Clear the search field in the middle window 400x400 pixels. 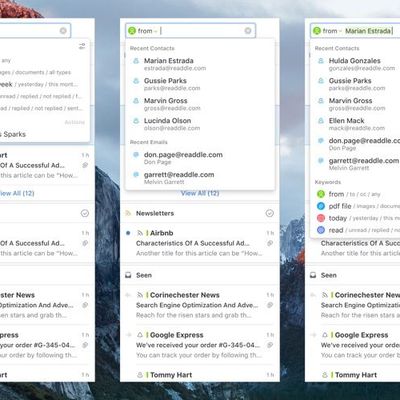tap(248, 31)
